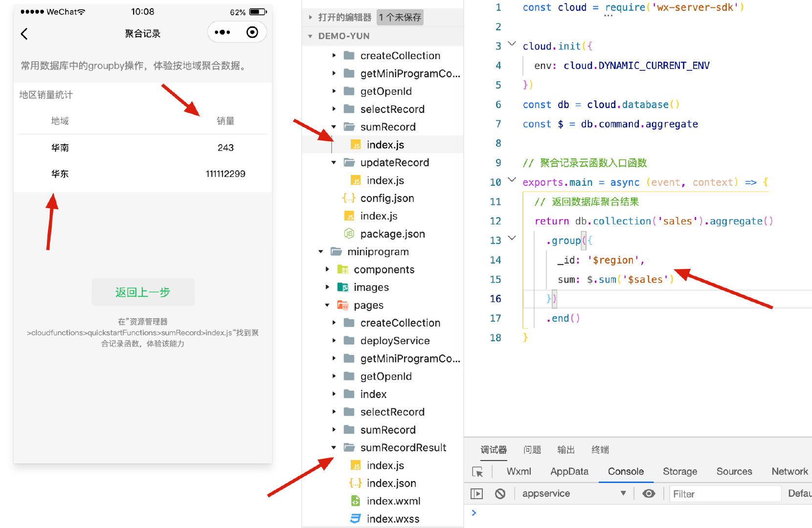This screenshot has width=812, height=528.
Task: Click the JS icon of index.js under updateRecord
Action: pyautogui.click(x=356, y=180)
